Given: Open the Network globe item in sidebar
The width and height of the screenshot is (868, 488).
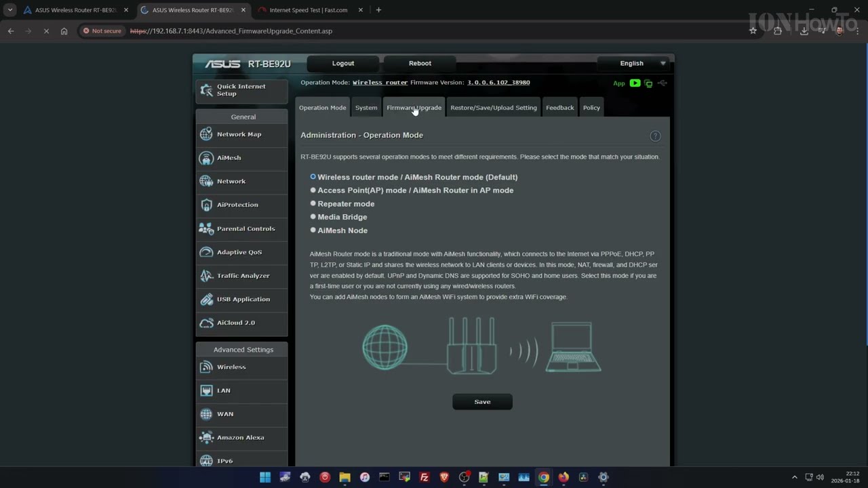Looking at the screenshot, I should tap(241, 181).
